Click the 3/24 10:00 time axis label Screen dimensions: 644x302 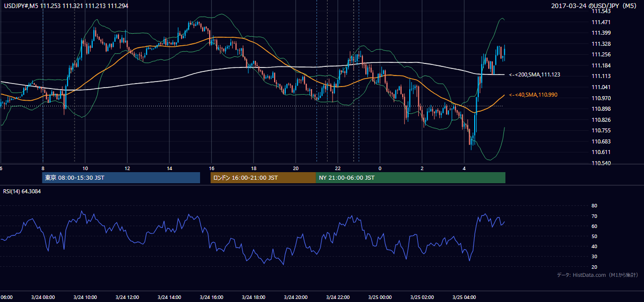(x=85, y=297)
